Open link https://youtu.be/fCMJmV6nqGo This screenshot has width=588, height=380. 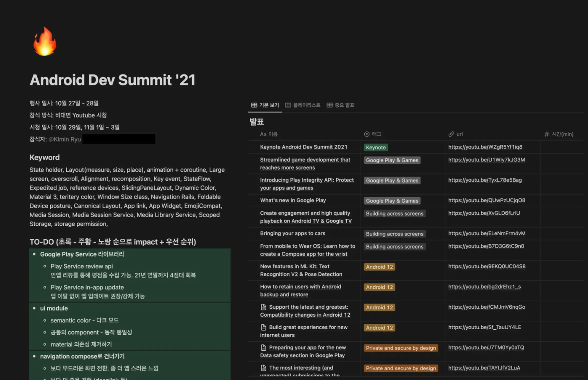tap(487, 307)
